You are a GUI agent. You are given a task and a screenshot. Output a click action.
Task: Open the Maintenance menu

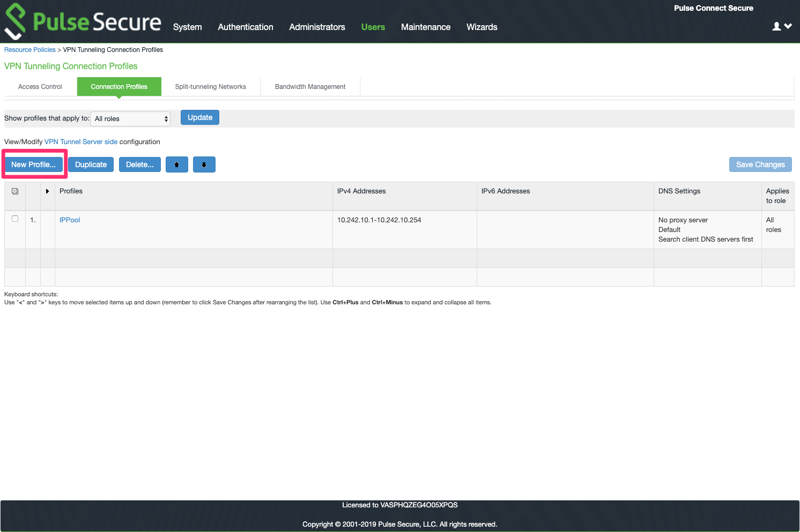pyautogui.click(x=425, y=27)
